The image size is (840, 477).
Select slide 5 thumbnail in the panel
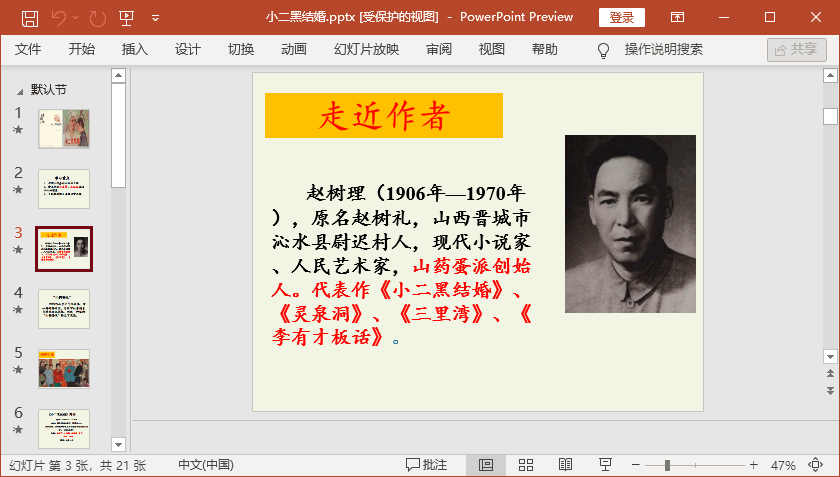[x=64, y=368]
